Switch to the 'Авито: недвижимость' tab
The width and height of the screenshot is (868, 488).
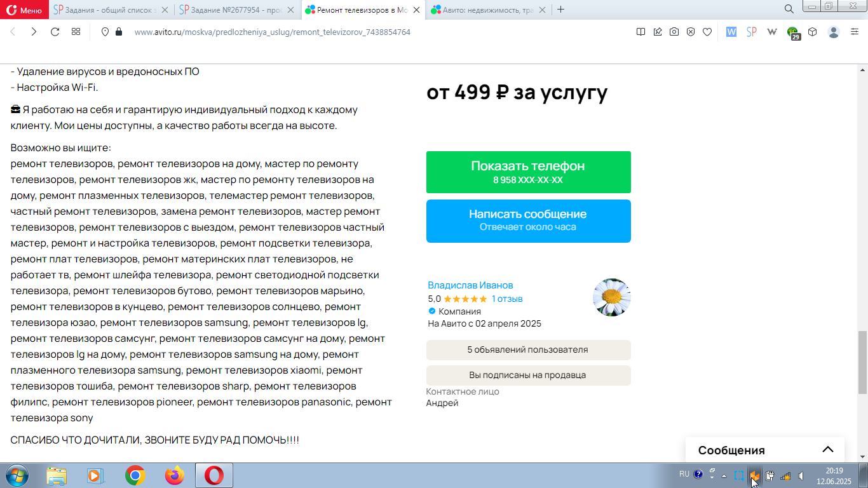click(x=489, y=10)
